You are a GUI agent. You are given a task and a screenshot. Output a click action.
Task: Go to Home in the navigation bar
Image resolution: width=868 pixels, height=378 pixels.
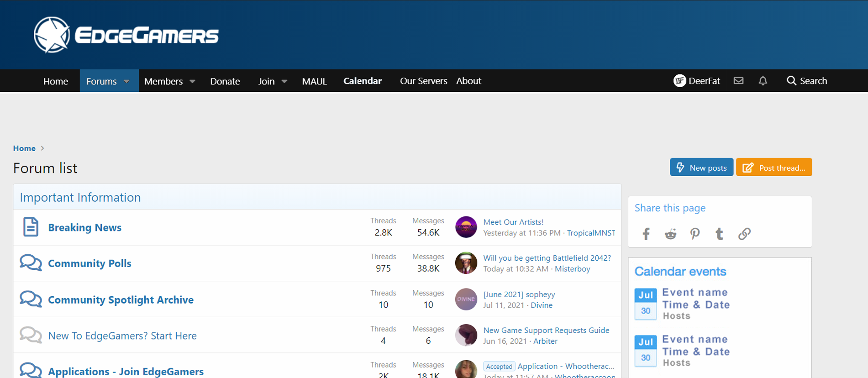(x=56, y=81)
